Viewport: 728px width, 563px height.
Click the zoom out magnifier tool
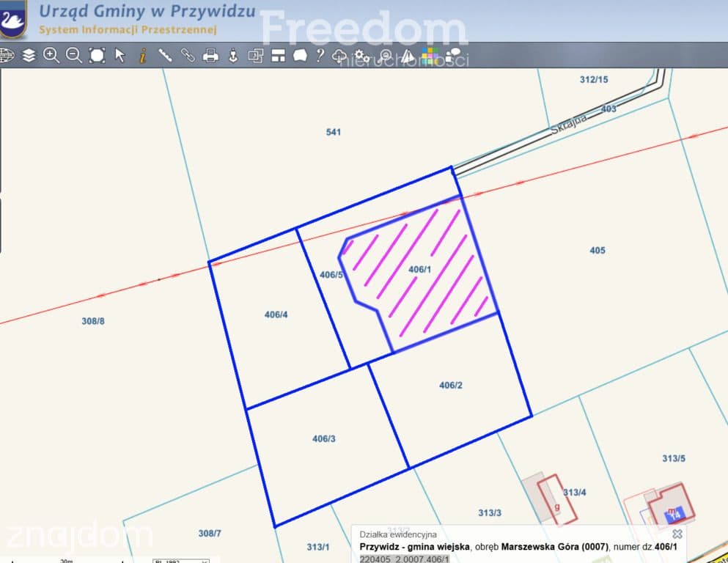pyautogui.click(x=74, y=55)
